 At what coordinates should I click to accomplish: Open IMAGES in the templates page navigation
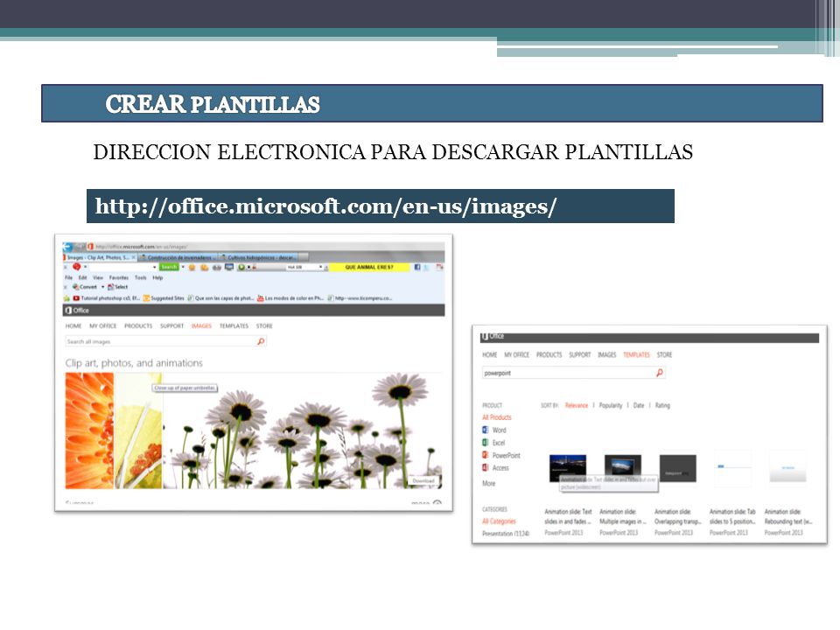[x=607, y=354]
